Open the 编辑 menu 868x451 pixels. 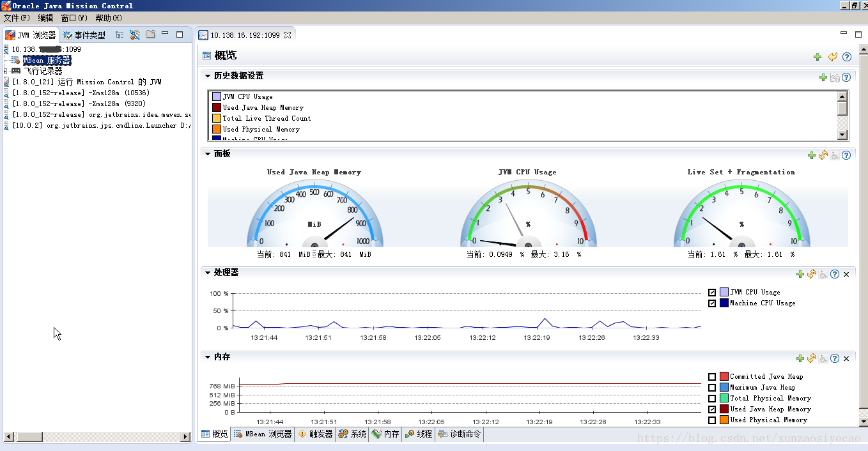[46, 18]
